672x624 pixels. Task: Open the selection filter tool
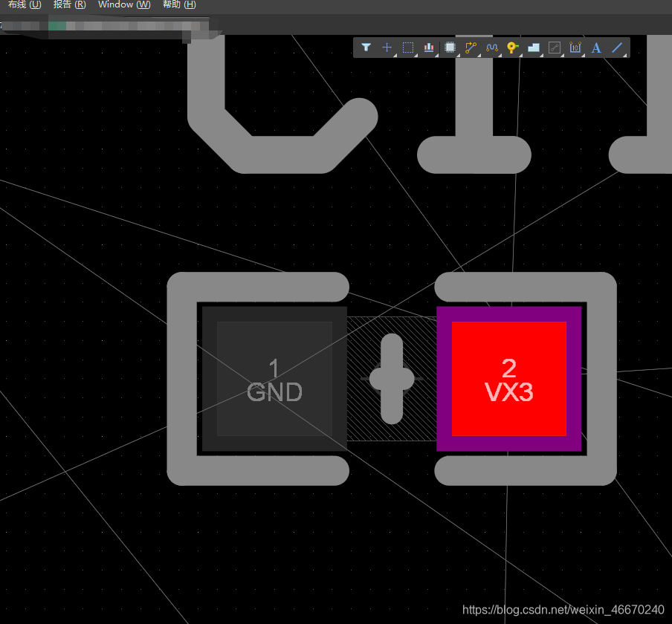(x=366, y=48)
